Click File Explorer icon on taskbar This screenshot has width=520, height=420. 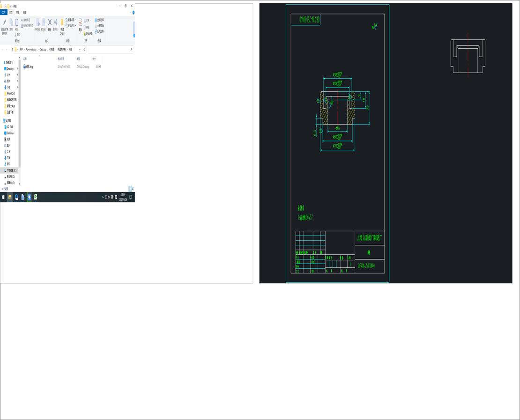10,197
